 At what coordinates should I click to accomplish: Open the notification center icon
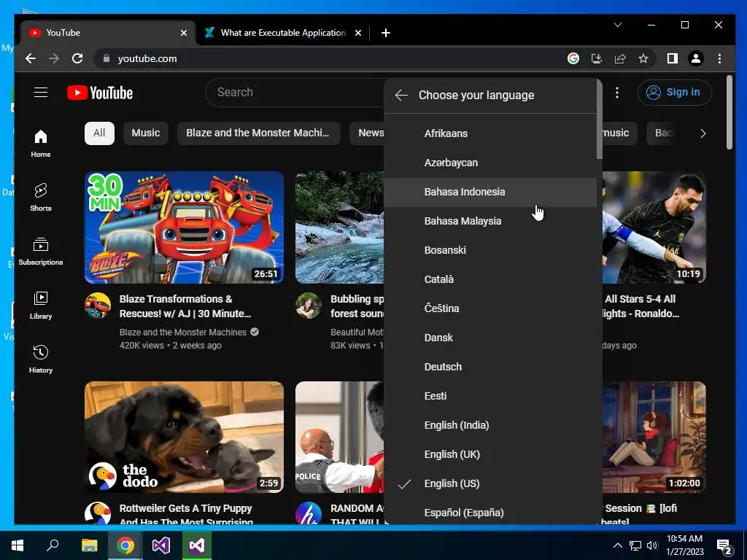(724, 547)
